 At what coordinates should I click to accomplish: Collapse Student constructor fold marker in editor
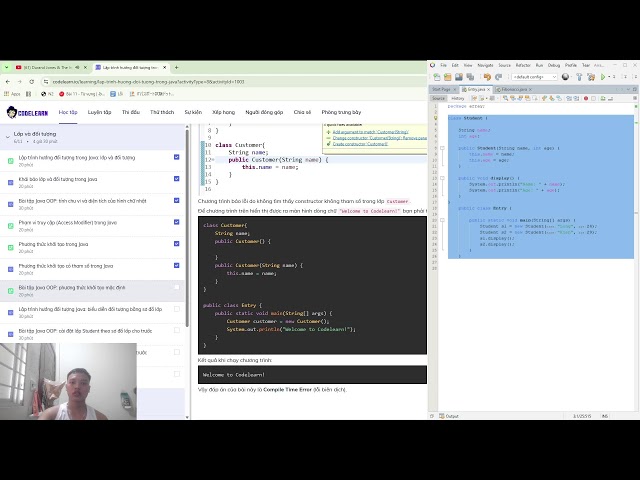(x=442, y=148)
